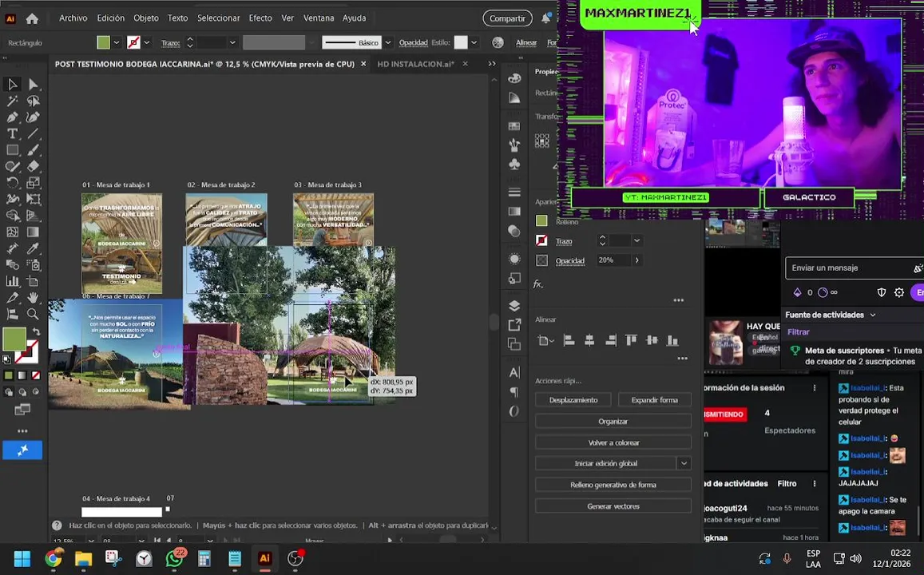
Task: Open the Estilo graphic style dropdown
Action: [474, 42]
